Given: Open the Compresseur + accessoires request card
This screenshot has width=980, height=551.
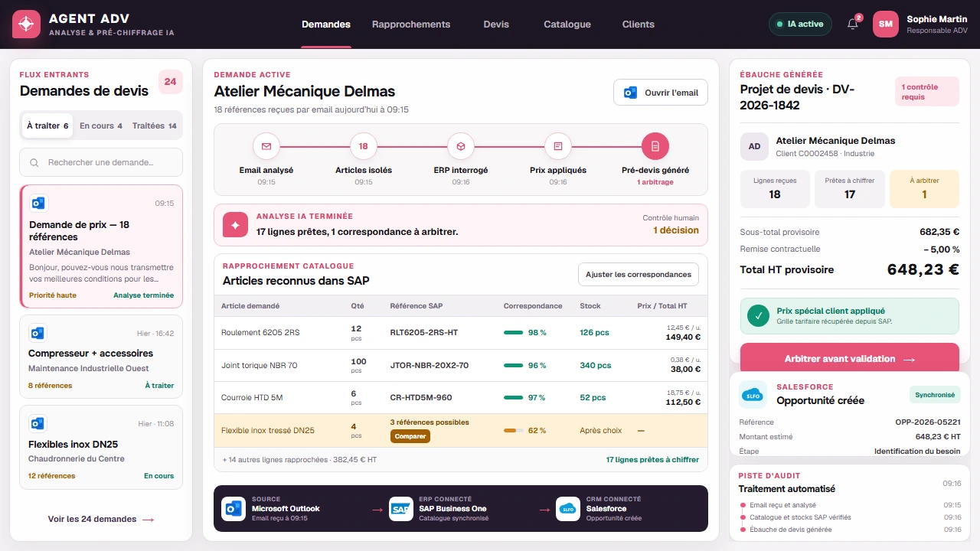Looking at the screenshot, I should (x=101, y=357).
